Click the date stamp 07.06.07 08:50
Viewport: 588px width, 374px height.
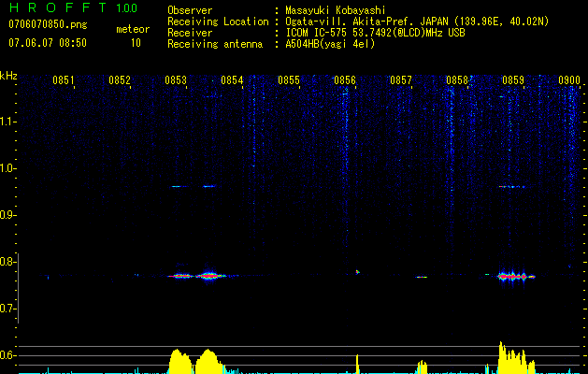click(x=48, y=43)
